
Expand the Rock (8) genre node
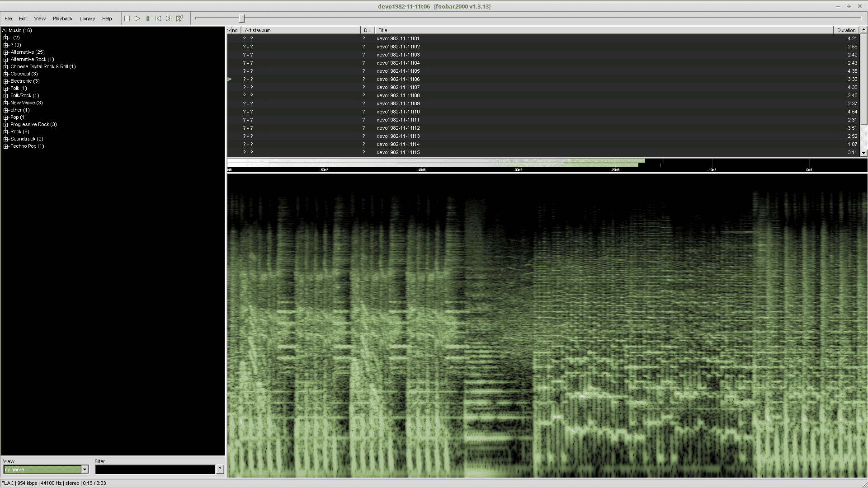[6, 132]
